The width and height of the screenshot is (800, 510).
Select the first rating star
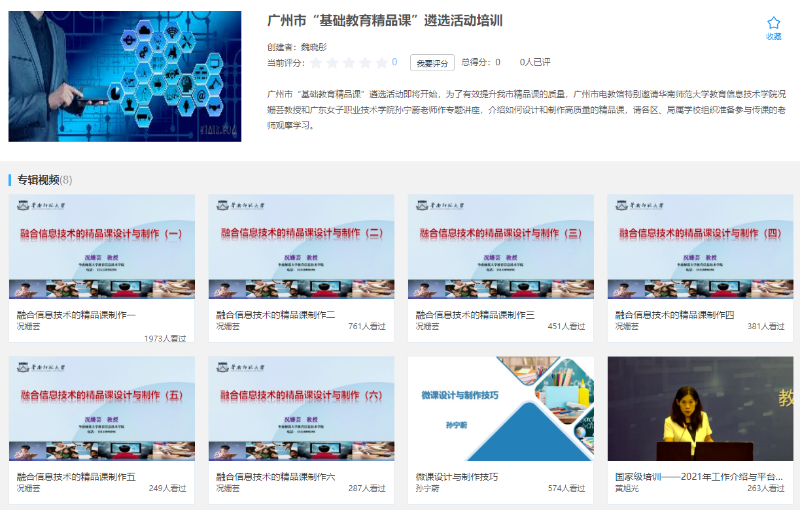317,62
